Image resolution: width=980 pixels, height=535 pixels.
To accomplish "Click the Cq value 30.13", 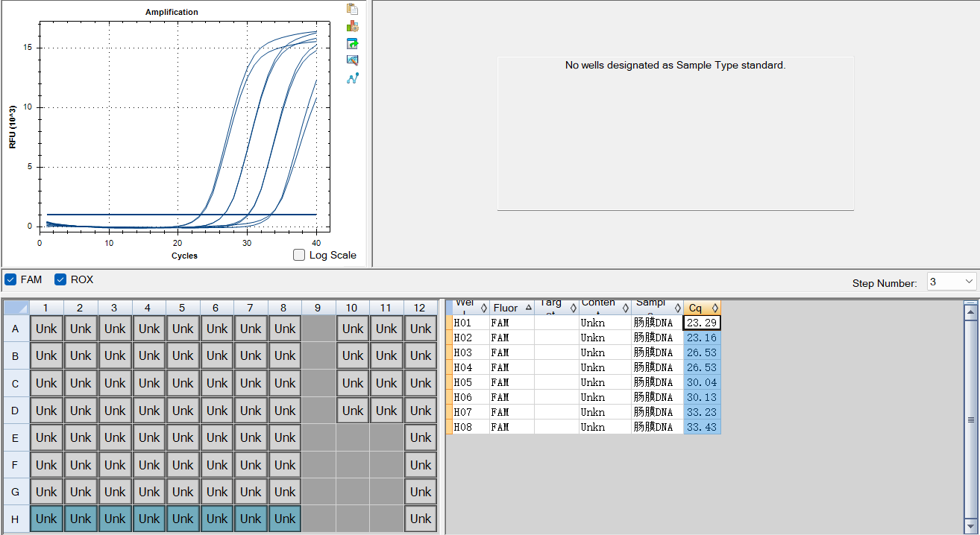I will [702, 397].
